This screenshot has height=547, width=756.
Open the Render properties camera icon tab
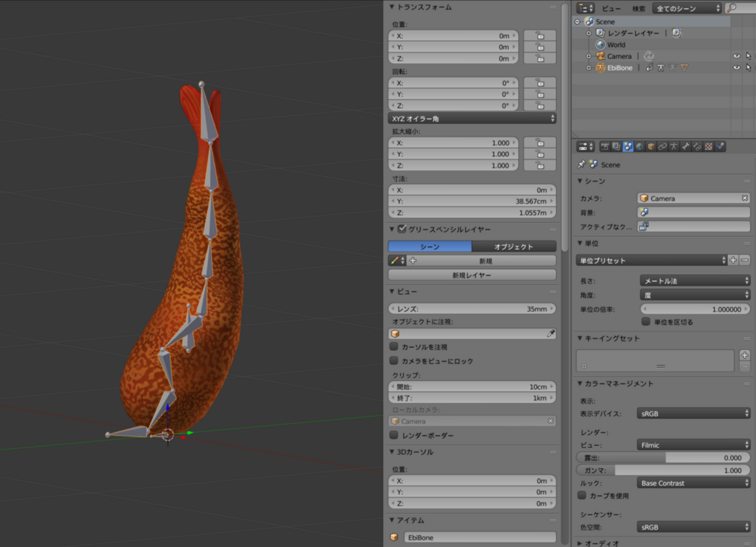pyautogui.click(x=605, y=147)
